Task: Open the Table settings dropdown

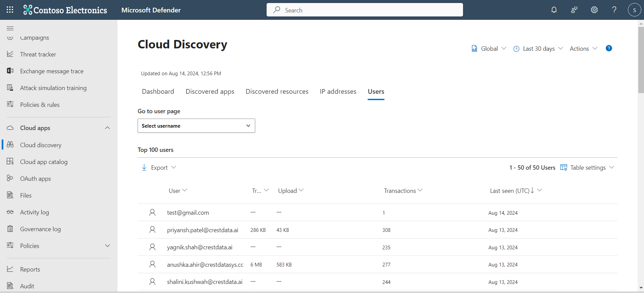Action: coord(587,167)
